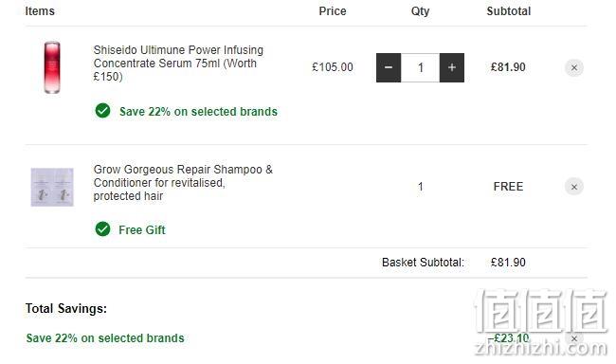The height and width of the screenshot is (364, 616).
Task: Click the Shiseido subtotal of £81.90
Action: point(508,67)
